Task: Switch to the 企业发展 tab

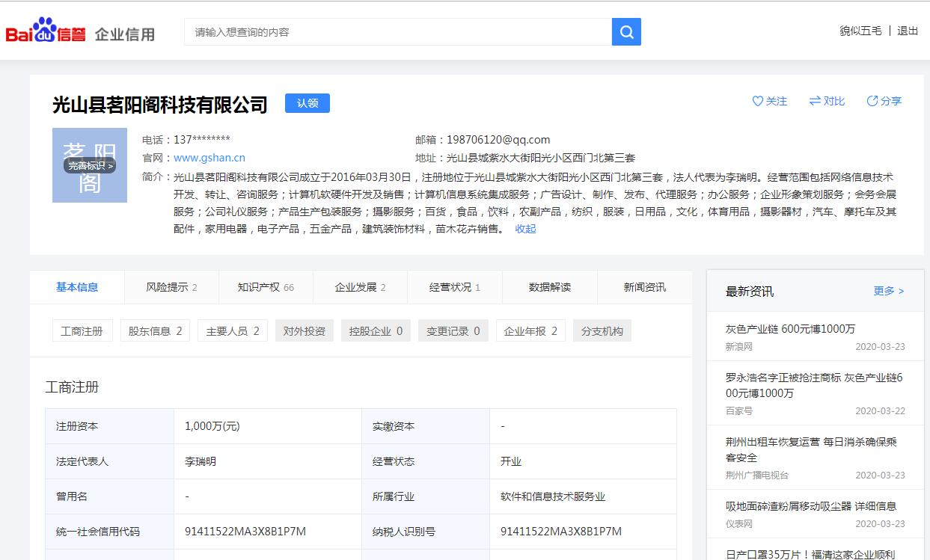Action: click(360, 287)
